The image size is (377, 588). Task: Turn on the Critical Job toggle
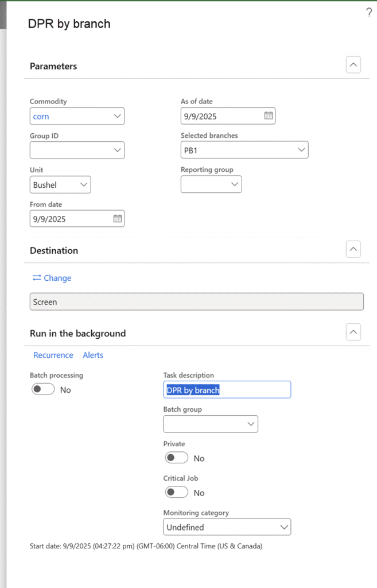176,492
